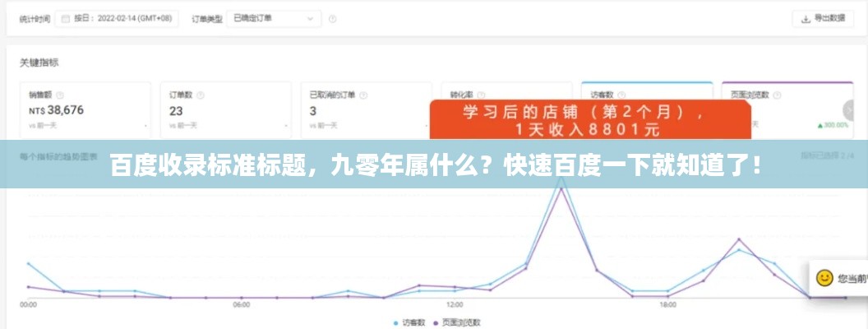
Task: Click the calendar icon in the date field
Action: [x=65, y=18]
